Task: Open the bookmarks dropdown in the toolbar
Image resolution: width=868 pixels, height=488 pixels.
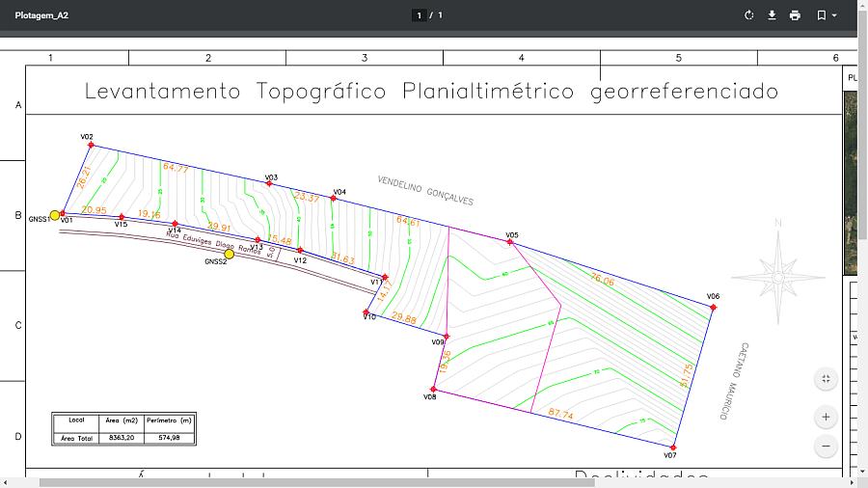Action: (827, 15)
